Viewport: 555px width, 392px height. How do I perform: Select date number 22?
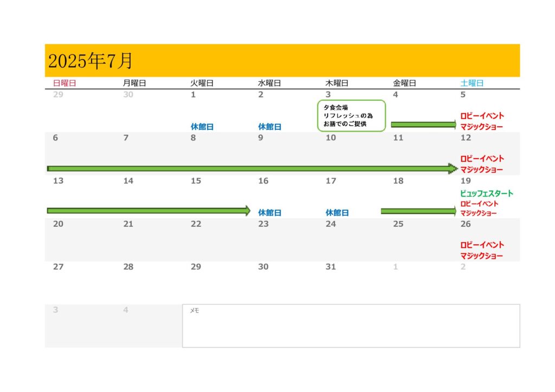click(196, 224)
